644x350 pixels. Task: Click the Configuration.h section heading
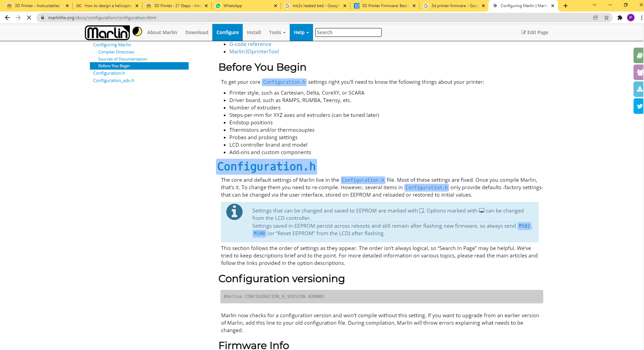pyautogui.click(x=266, y=167)
